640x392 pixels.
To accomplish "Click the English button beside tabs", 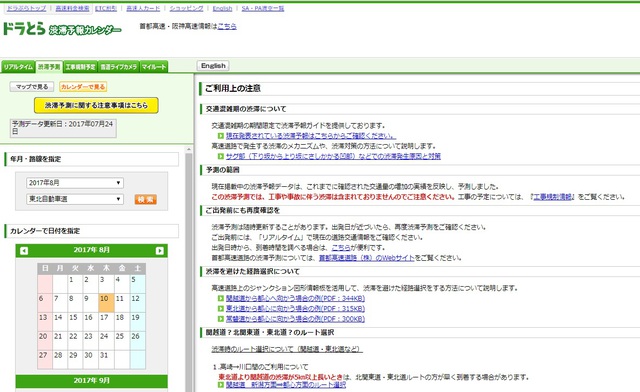I will [213, 66].
